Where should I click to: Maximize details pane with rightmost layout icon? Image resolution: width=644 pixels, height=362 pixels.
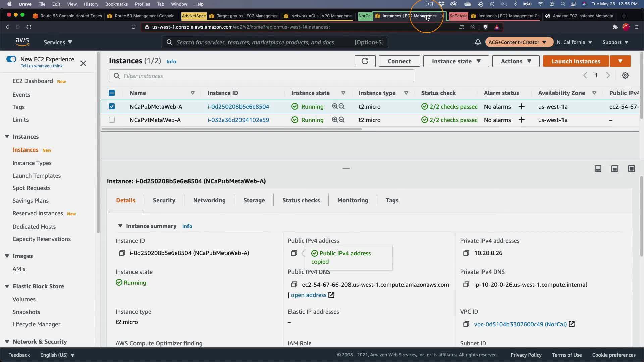coord(631,169)
